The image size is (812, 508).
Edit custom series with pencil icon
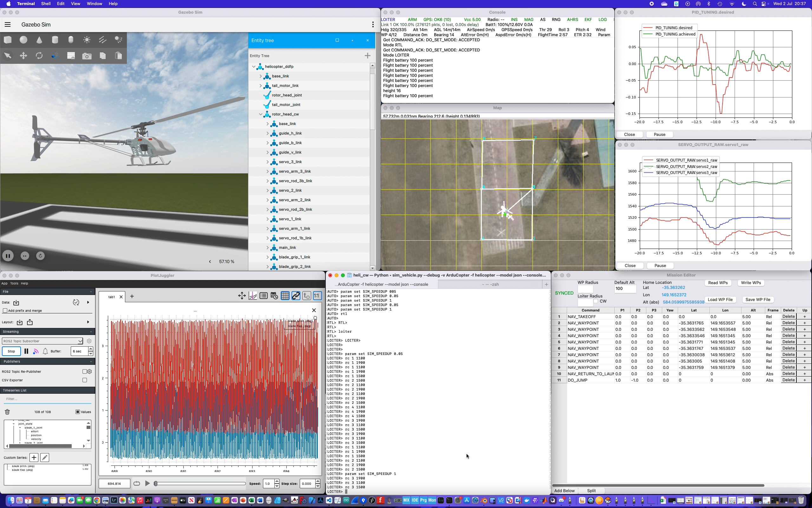tap(45, 458)
